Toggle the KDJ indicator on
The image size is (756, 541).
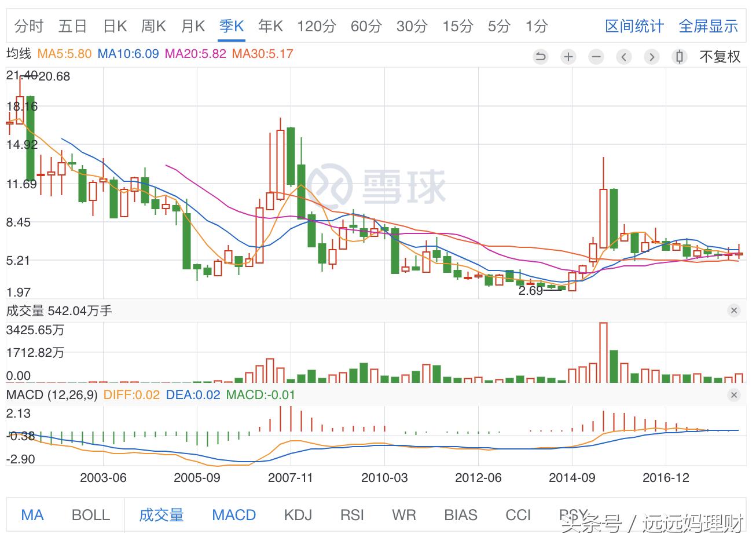pos(297,514)
